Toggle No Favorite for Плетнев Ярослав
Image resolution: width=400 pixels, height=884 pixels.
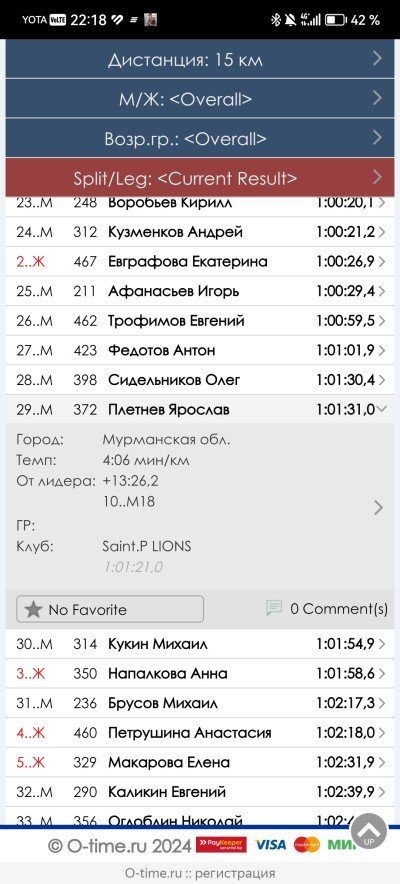click(x=110, y=609)
